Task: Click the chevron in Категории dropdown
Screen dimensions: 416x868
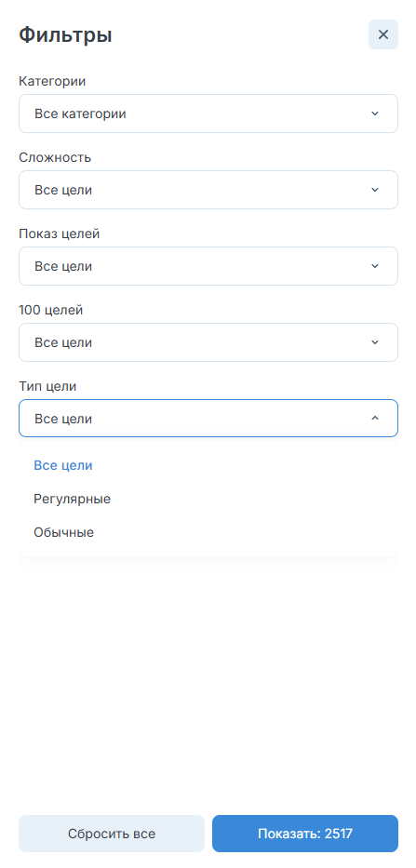Action: click(x=375, y=114)
